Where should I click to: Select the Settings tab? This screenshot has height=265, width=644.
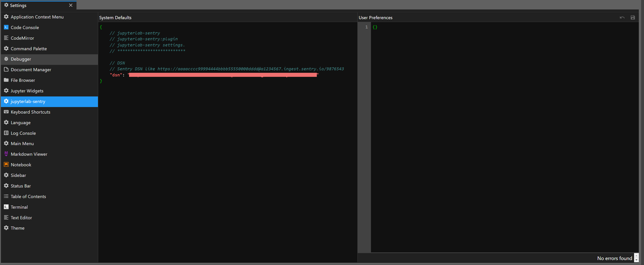[x=39, y=5]
